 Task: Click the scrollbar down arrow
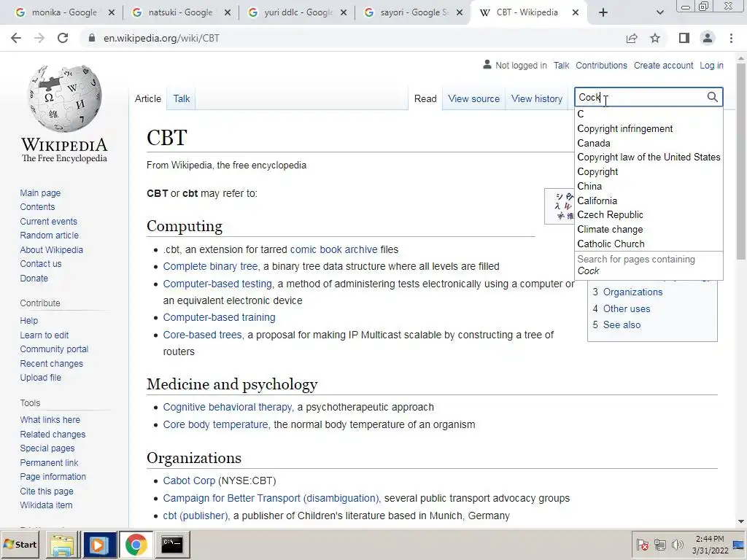(x=741, y=522)
